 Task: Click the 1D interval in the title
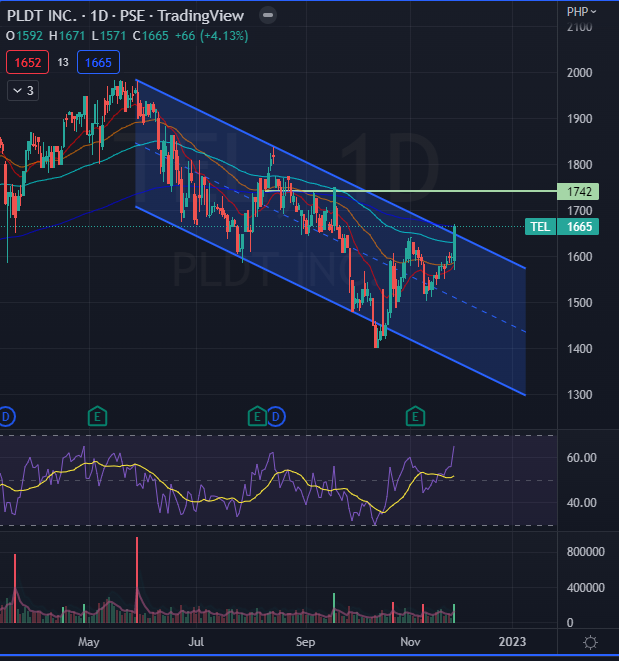pyautogui.click(x=99, y=16)
